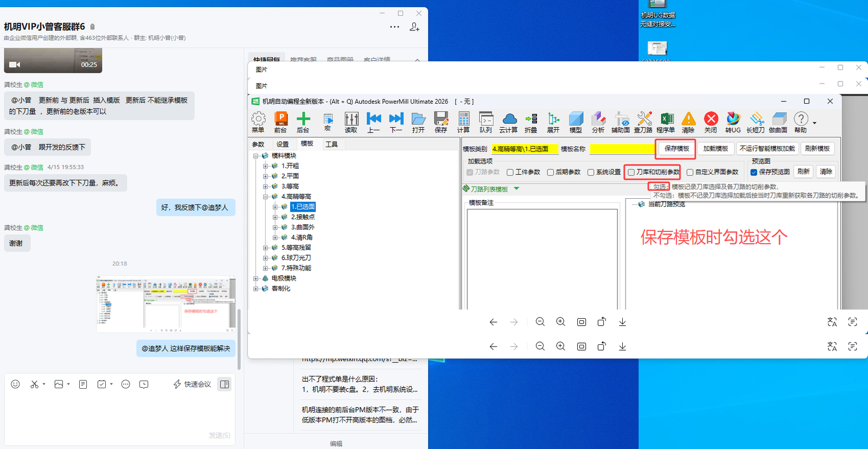The image size is (868, 449).
Task: Click the 保存模板 button
Action: coord(677,149)
